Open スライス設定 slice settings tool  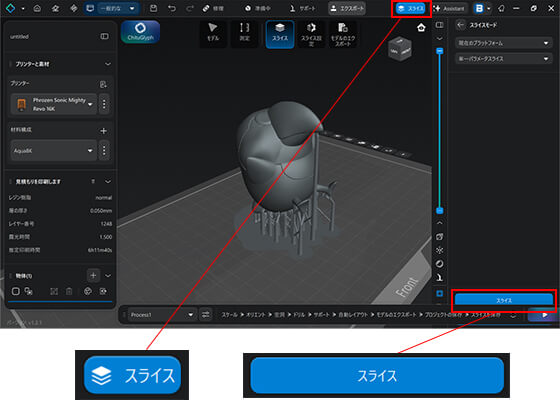coord(311,34)
